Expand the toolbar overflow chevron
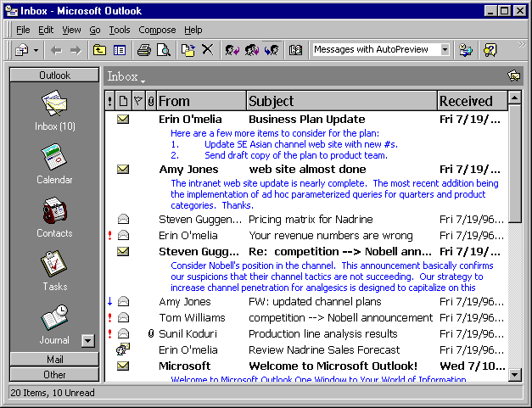This screenshot has height=408, width=532. point(522,44)
